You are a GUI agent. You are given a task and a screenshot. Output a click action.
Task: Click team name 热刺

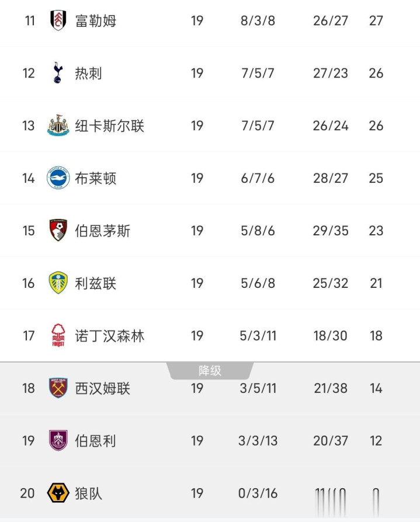tap(89, 74)
